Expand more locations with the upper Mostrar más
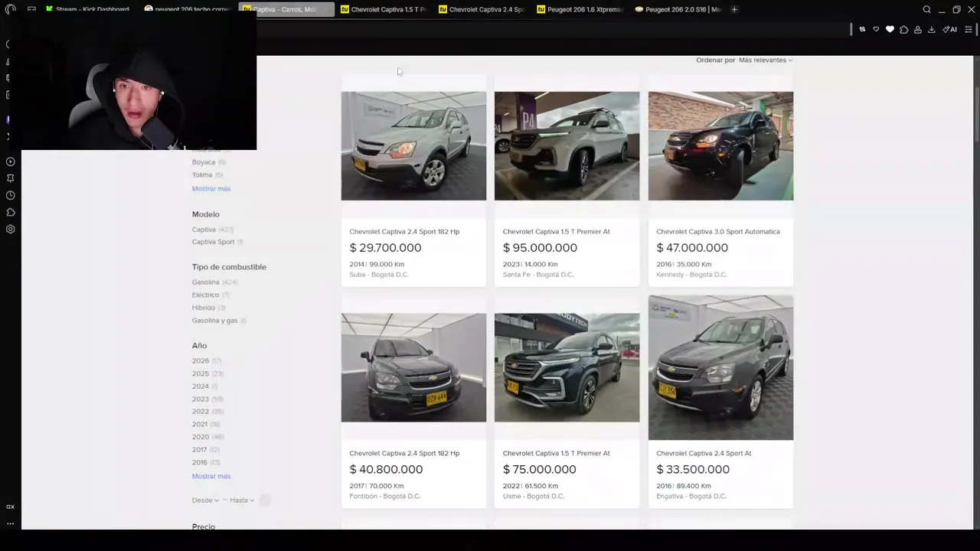The width and height of the screenshot is (980, 551). [211, 189]
